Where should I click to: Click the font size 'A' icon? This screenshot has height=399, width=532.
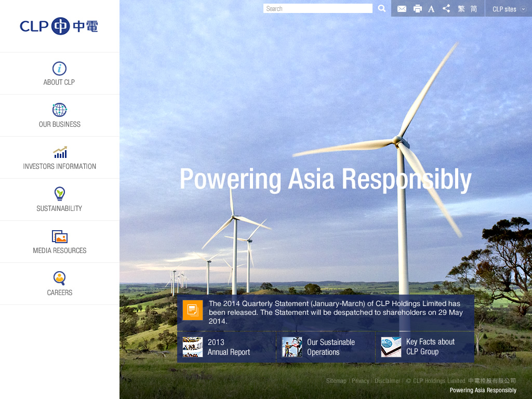click(x=431, y=9)
